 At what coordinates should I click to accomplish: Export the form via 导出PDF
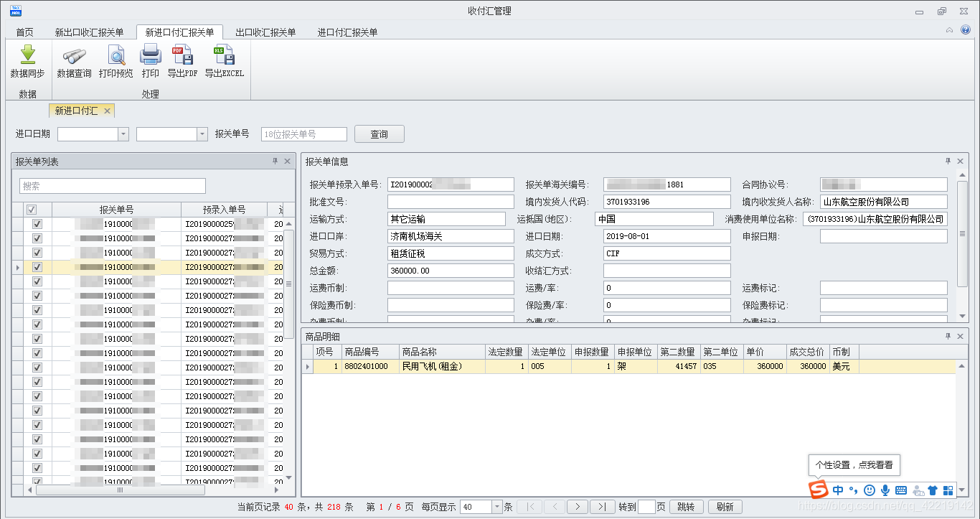click(x=182, y=62)
